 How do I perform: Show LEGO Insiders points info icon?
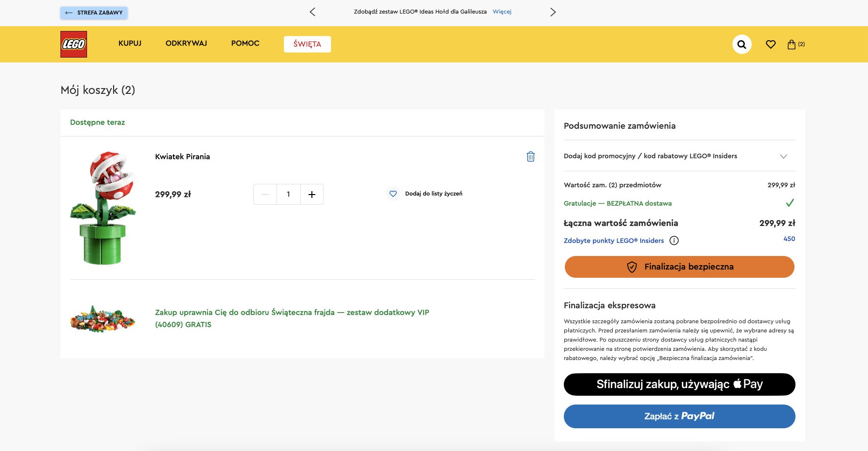674,241
